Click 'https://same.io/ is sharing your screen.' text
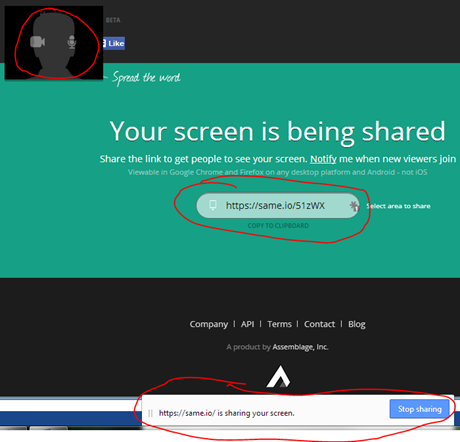Screen dimensions: 460x442 click(x=227, y=413)
